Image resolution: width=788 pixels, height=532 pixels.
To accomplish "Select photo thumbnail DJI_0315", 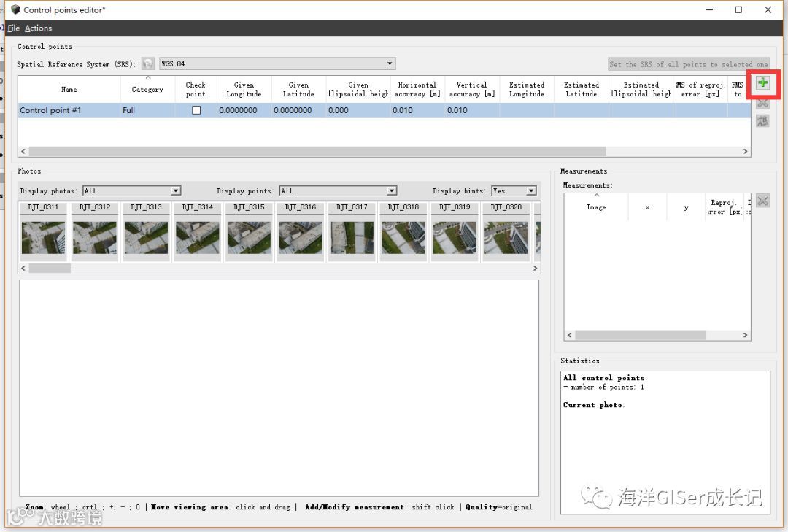I will [x=249, y=232].
